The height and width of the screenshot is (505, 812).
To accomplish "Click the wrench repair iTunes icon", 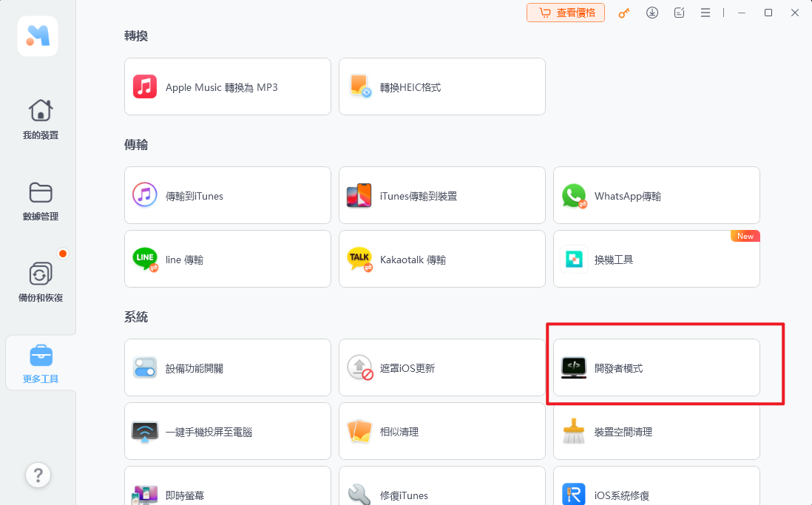I will tap(359, 494).
